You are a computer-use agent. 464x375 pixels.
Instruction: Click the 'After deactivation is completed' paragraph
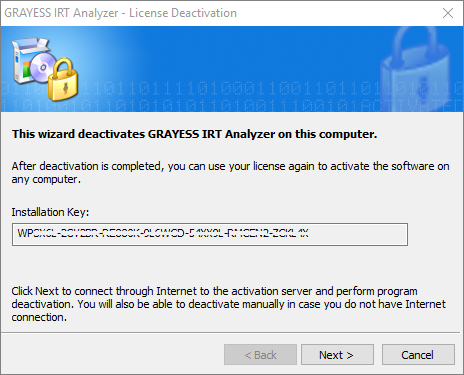[230, 173]
